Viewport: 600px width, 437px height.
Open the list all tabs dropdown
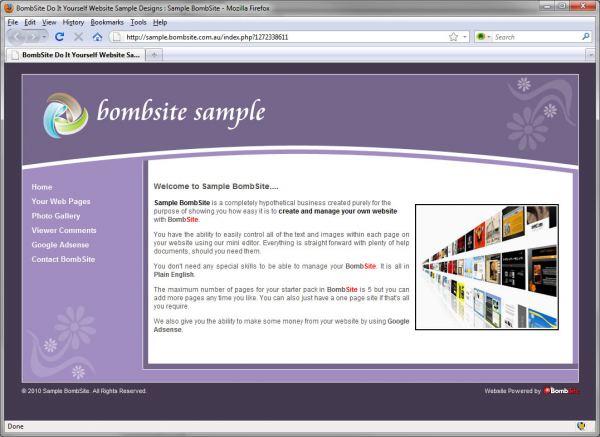(590, 55)
